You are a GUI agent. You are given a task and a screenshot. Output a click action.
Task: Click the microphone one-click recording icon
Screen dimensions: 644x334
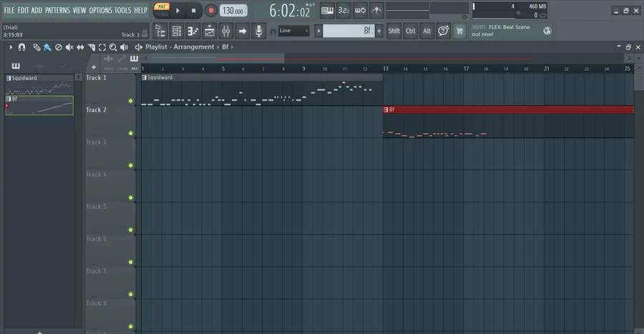point(259,31)
